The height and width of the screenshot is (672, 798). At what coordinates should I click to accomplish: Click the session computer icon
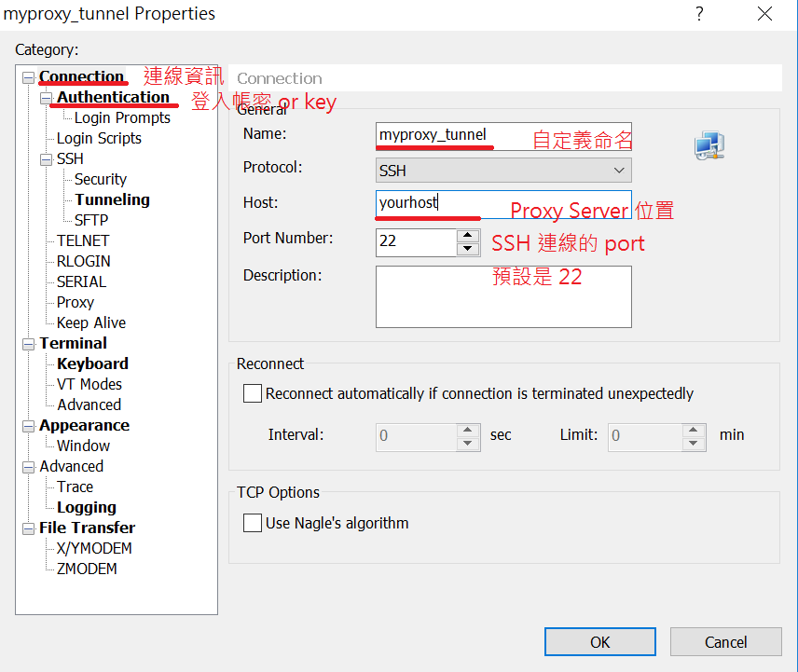click(x=709, y=145)
